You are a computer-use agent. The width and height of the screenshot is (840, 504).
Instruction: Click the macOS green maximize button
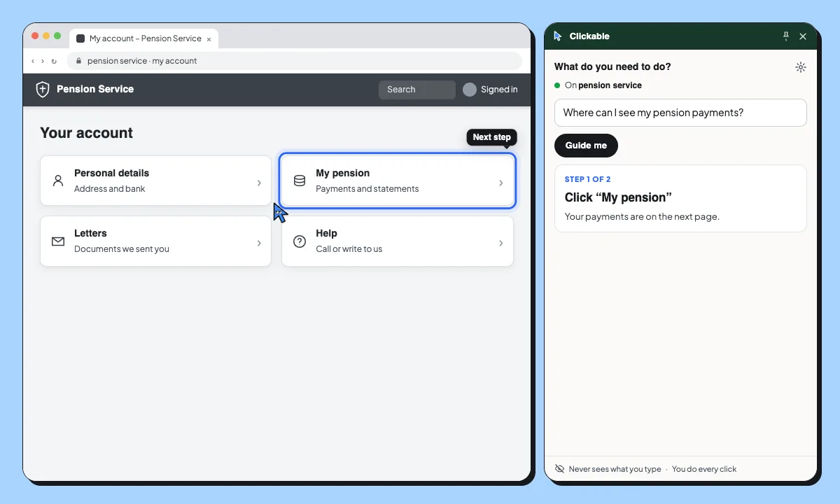point(57,36)
